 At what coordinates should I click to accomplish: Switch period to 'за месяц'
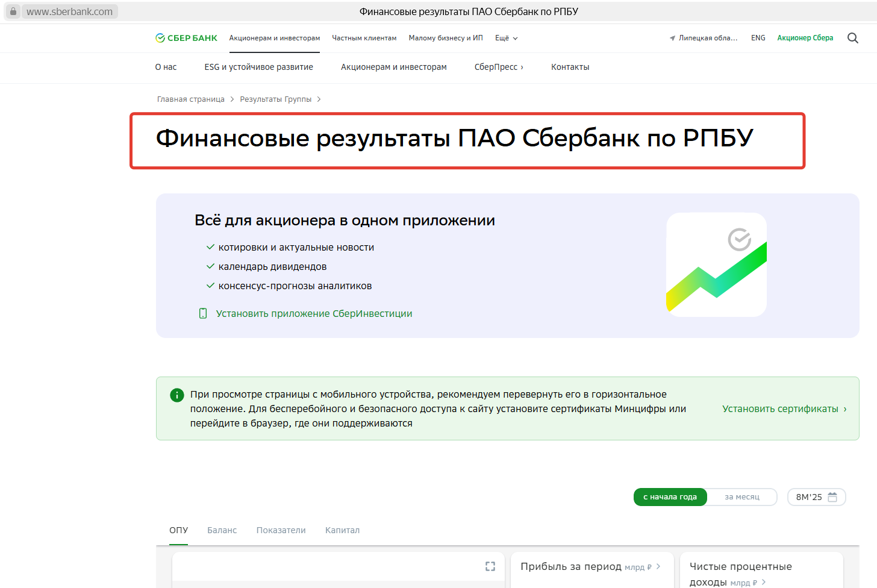[x=742, y=497]
